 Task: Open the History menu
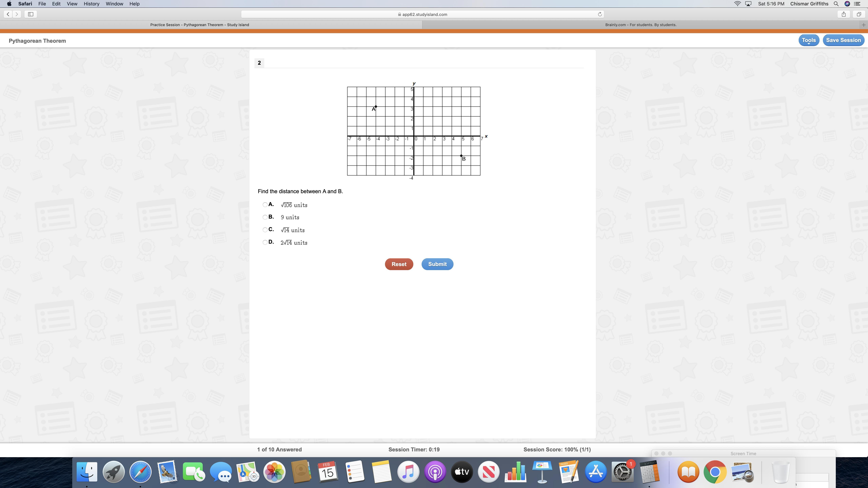(x=91, y=4)
